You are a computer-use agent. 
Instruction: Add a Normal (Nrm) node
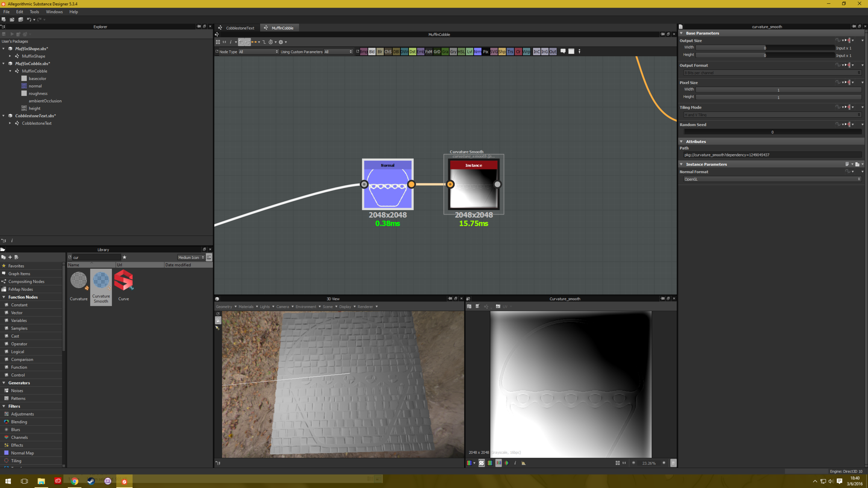(477, 51)
